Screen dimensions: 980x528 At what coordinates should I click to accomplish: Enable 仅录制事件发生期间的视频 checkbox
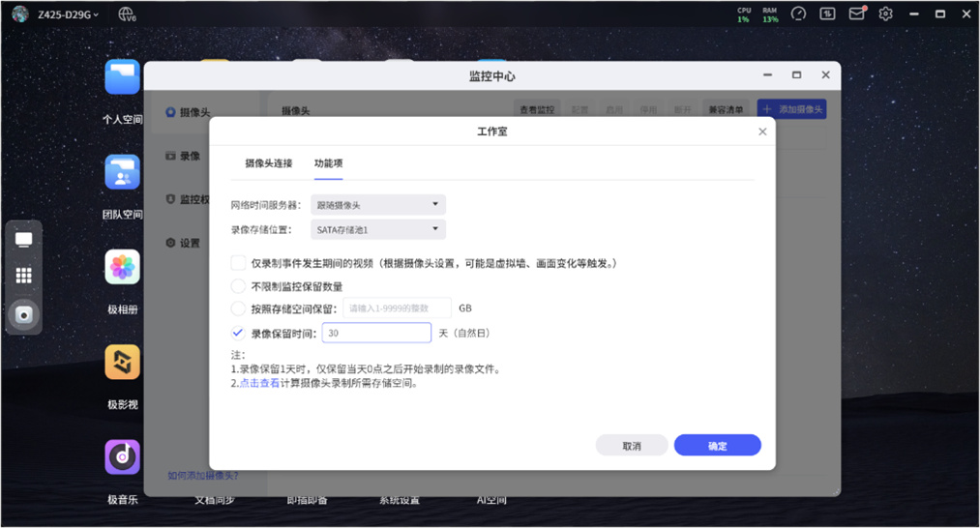click(x=238, y=263)
